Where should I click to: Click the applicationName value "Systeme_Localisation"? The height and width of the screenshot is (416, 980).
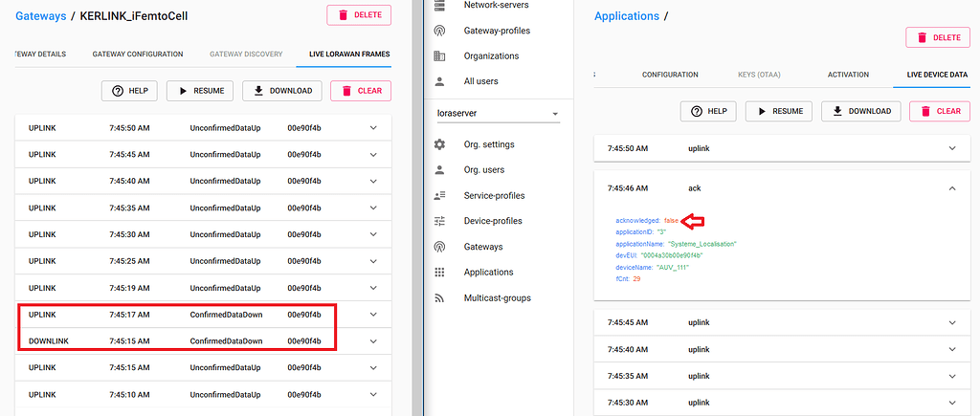point(702,244)
